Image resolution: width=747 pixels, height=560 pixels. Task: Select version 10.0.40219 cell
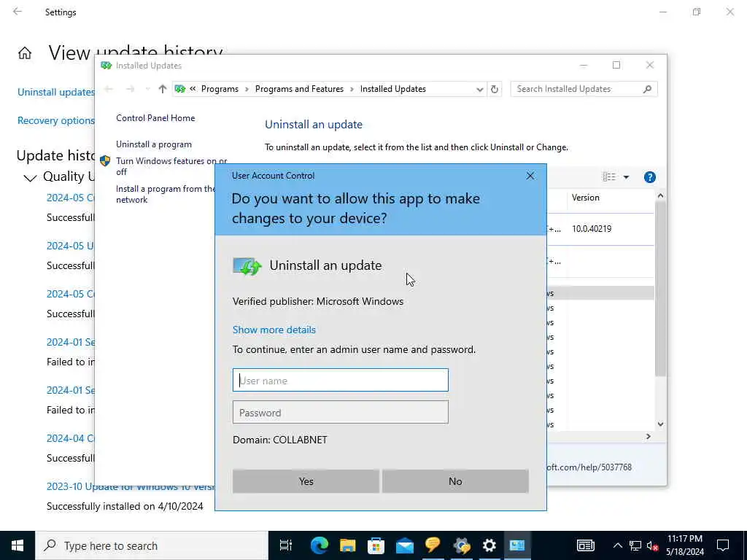(x=591, y=228)
